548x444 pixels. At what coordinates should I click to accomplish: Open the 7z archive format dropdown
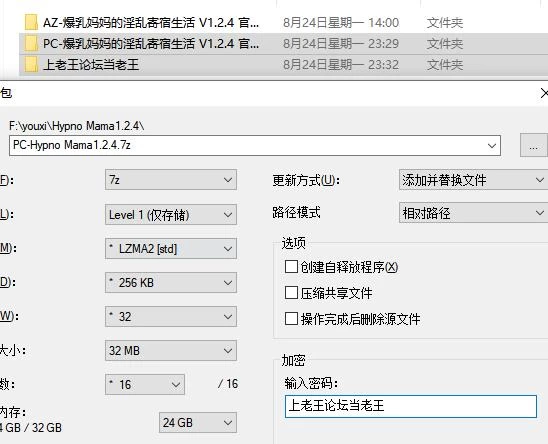(x=171, y=180)
